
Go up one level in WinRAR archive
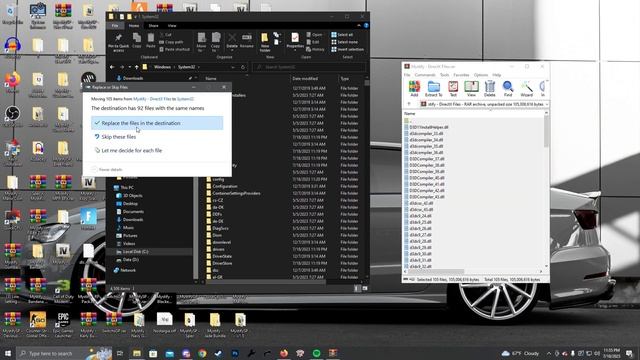point(409,104)
